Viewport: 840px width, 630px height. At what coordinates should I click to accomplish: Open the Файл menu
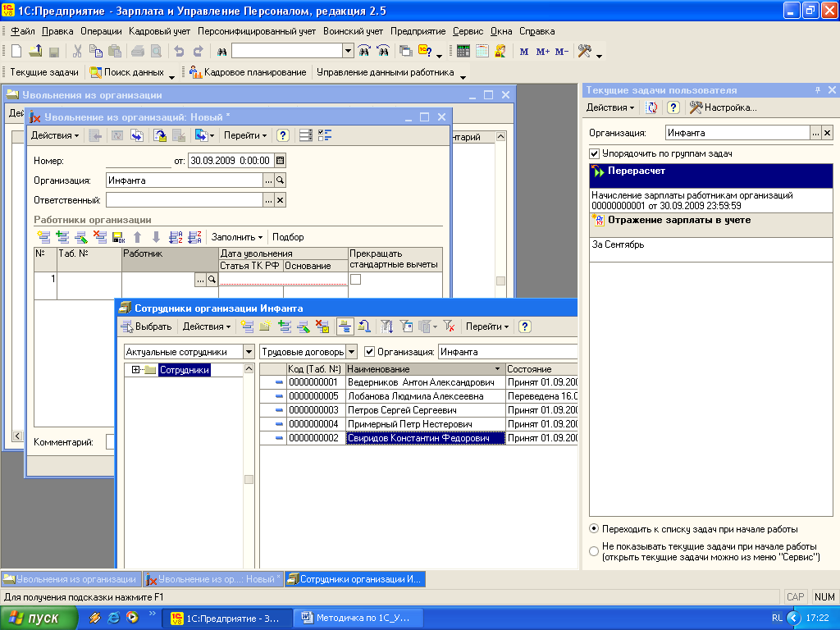click(x=22, y=31)
